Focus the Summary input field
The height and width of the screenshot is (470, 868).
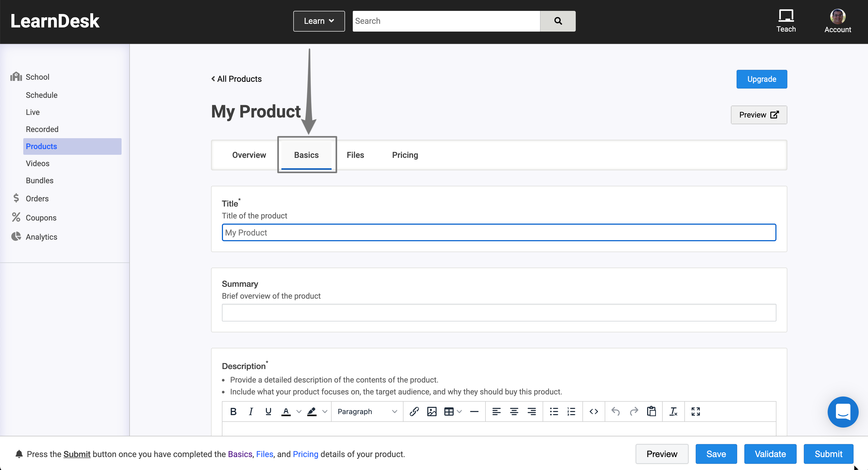point(499,313)
